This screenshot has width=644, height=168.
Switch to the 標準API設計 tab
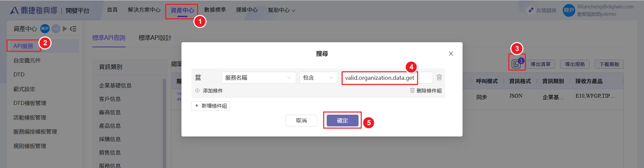[155, 38]
